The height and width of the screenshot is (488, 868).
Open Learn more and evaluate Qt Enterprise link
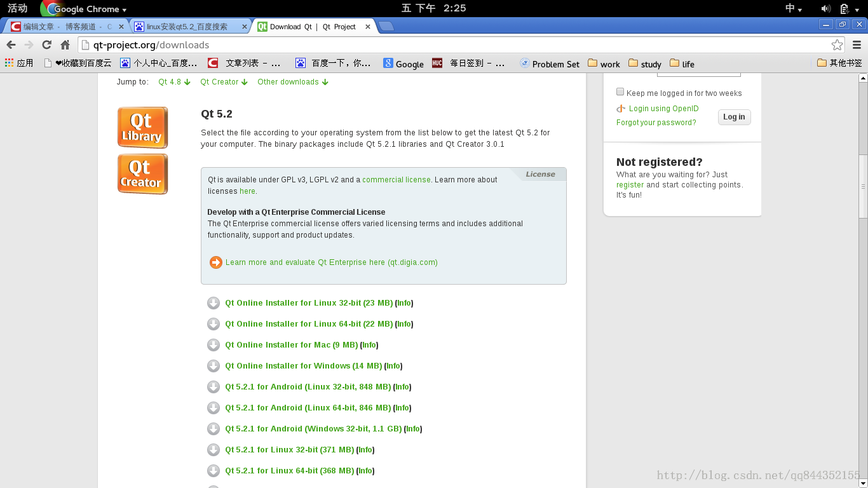click(x=332, y=262)
